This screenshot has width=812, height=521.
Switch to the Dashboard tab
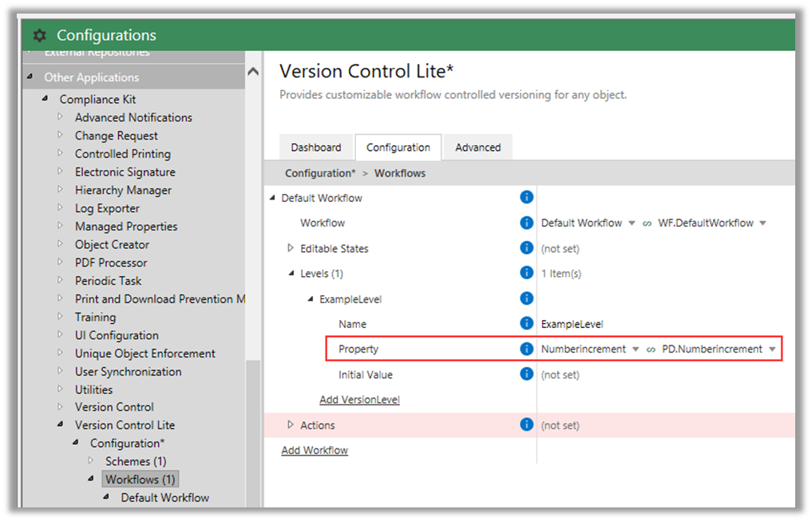pos(316,148)
